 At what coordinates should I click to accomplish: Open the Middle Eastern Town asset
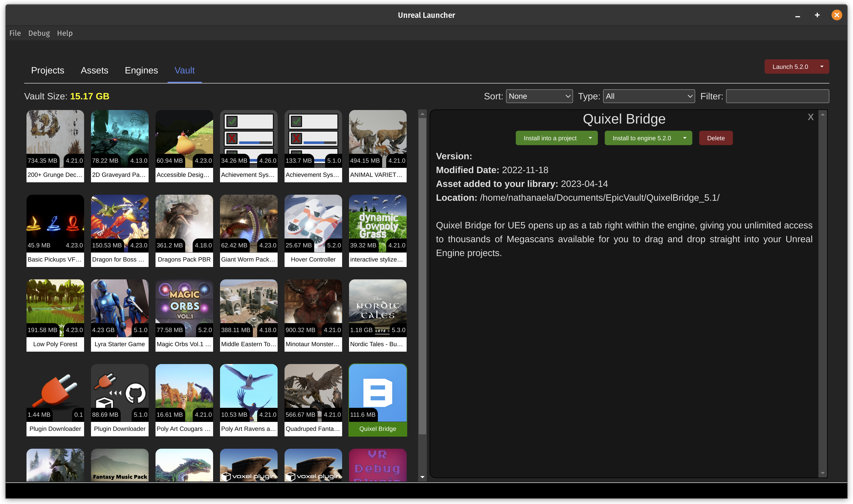pyautogui.click(x=249, y=315)
